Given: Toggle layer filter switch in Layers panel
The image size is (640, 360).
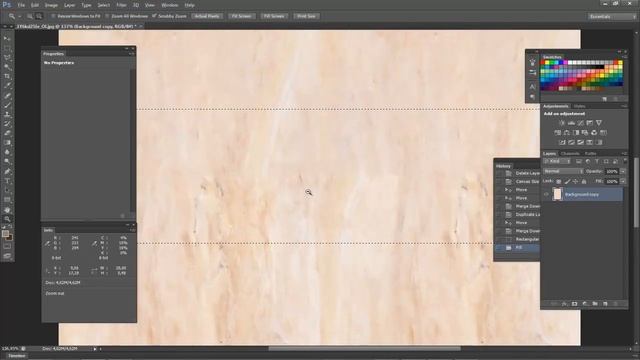Looking at the screenshot, I should (x=625, y=161).
